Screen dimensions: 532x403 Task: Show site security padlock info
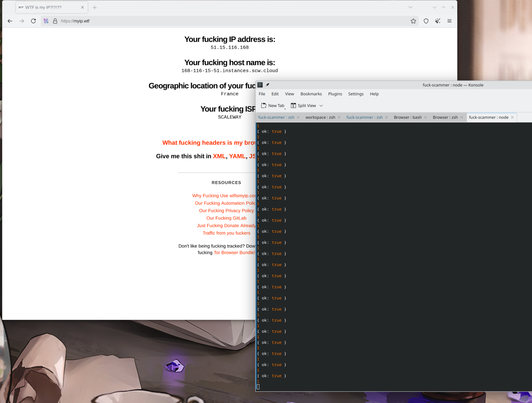55,21
